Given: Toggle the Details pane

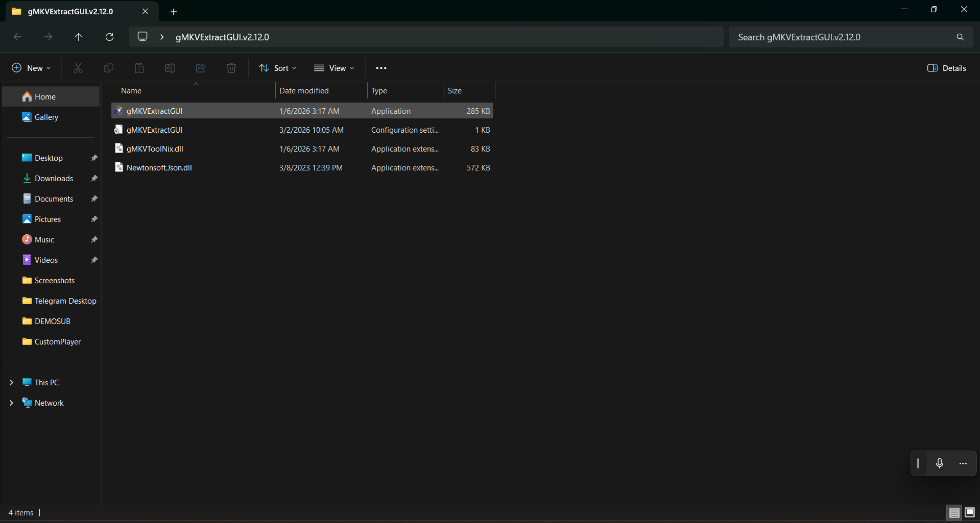Looking at the screenshot, I should 946,68.
